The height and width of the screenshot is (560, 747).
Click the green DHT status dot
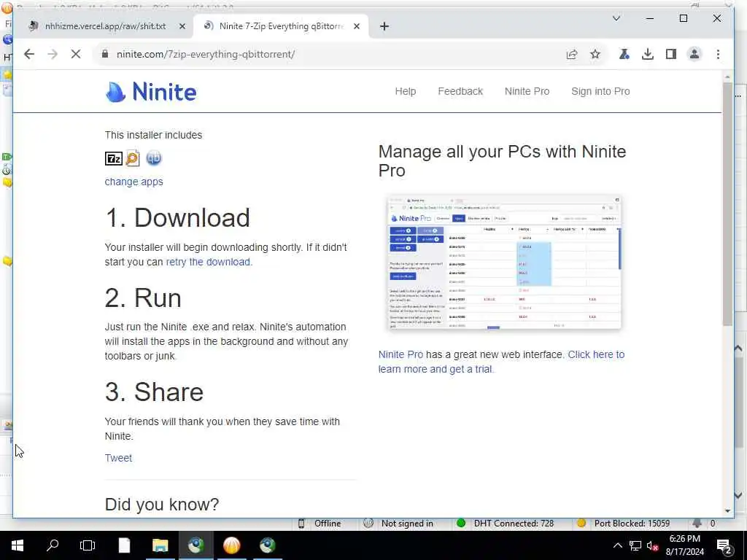click(x=461, y=523)
